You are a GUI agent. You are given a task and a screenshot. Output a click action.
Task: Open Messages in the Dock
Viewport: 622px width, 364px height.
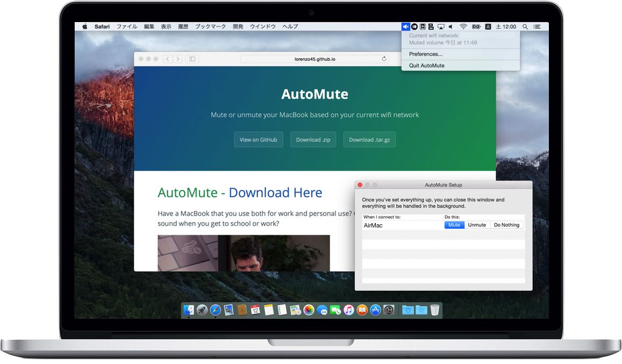322,310
